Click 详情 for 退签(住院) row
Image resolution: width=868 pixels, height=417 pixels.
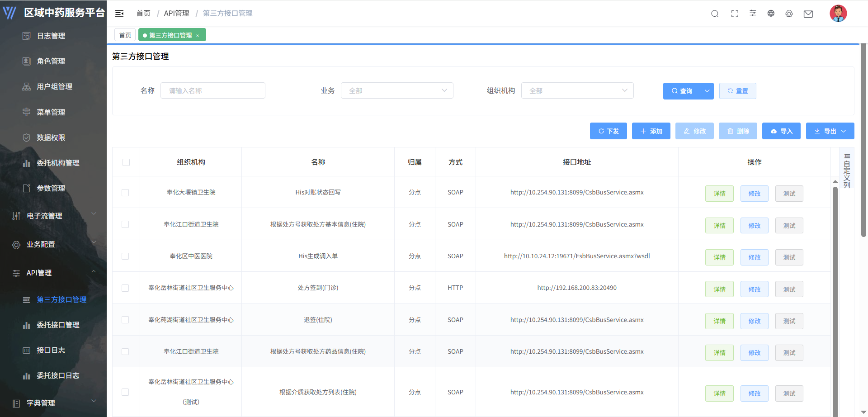pos(719,321)
